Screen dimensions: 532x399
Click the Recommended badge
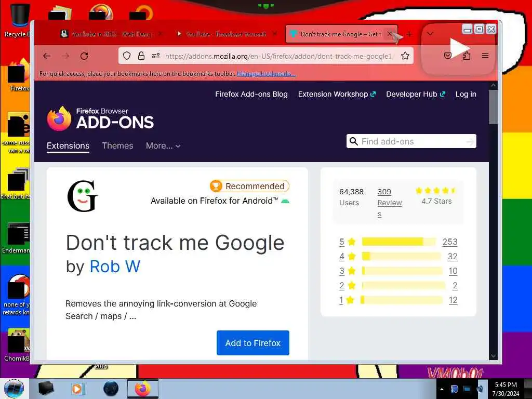coord(250,186)
